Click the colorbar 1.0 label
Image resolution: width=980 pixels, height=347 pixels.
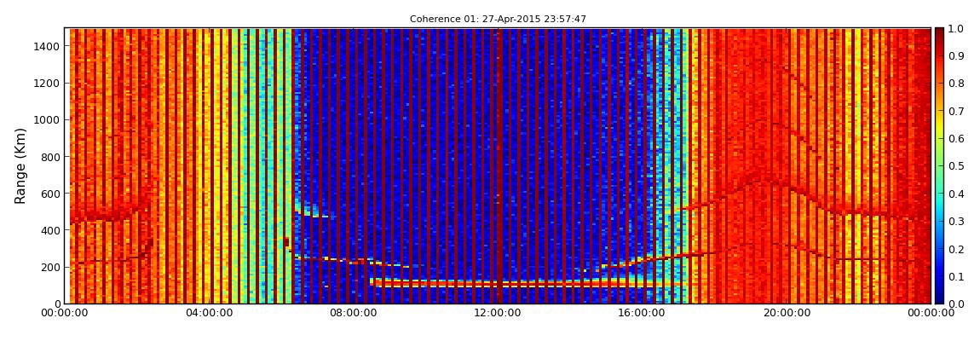tap(955, 29)
